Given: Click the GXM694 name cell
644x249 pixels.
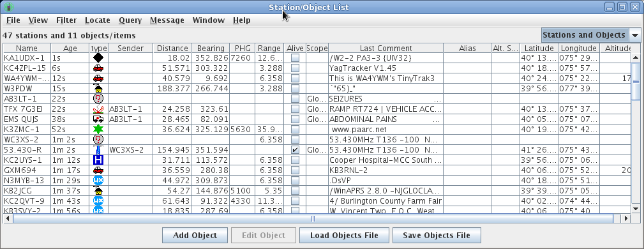Looking at the screenshot, I should [27, 170].
